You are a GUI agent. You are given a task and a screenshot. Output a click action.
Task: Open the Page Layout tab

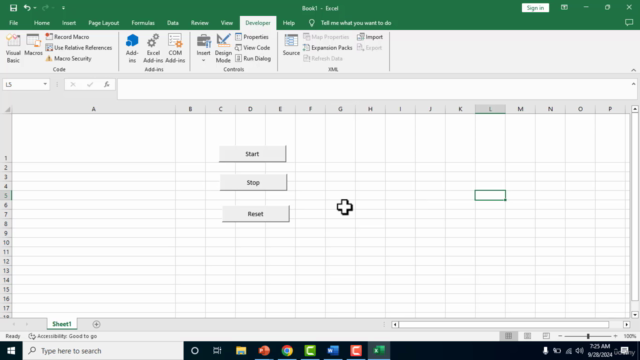pos(104,23)
